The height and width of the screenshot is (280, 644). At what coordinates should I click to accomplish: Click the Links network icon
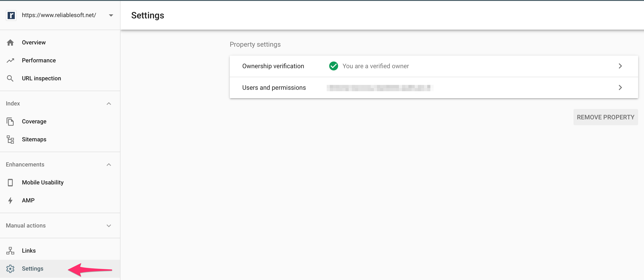pos(10,251)
